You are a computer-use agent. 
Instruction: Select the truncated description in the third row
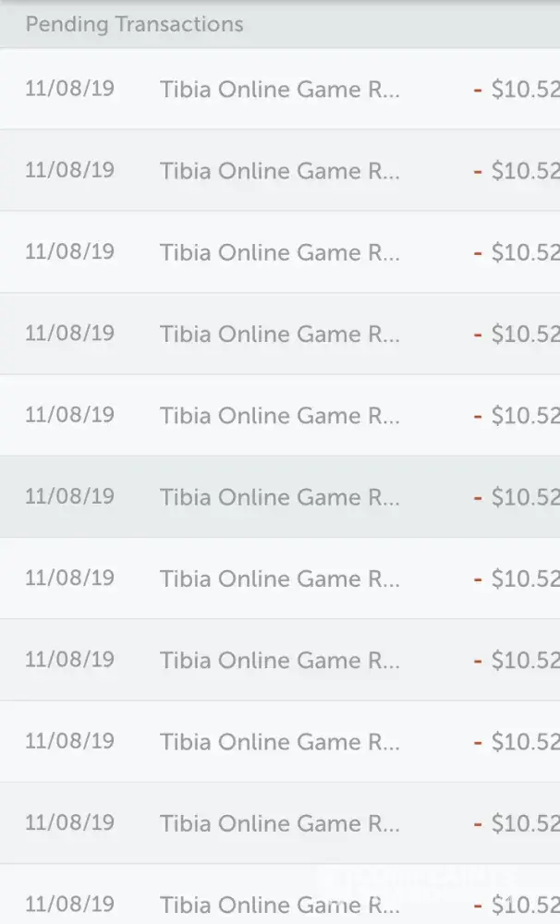coord(279,252)
